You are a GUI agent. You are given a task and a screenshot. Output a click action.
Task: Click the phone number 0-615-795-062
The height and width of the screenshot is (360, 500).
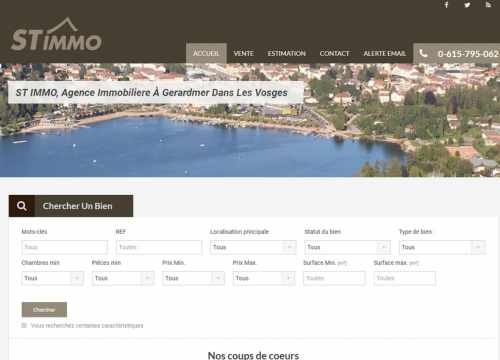click(x=468, y=54)
